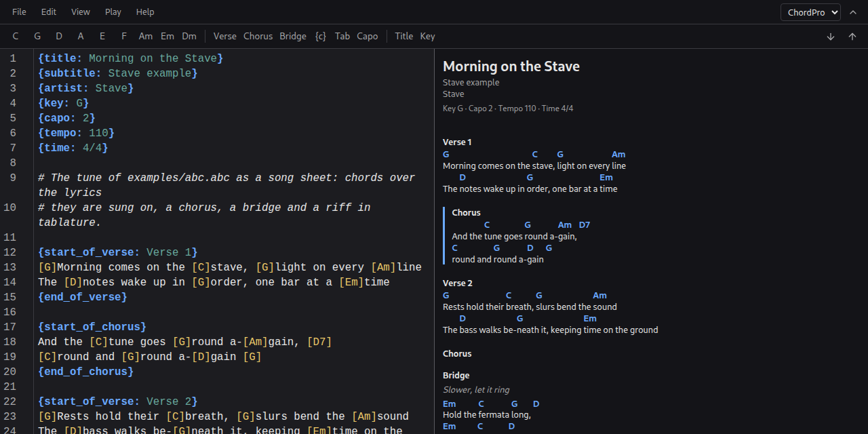Click the transpose down arrow icon
868x434 pixels.
tap(831, 37)
